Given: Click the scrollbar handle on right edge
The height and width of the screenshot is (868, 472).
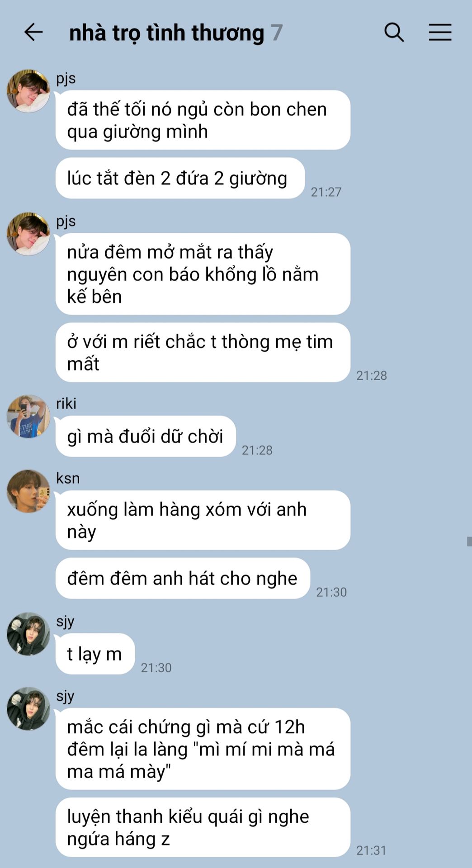Looking at the screenshot, I should pos(469,542).
